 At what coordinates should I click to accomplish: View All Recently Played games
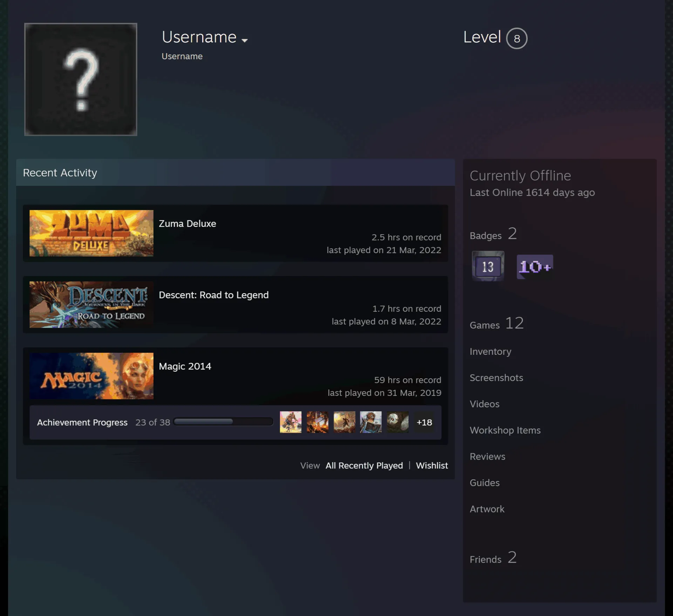pyautogui.click(x=364, y=466)
